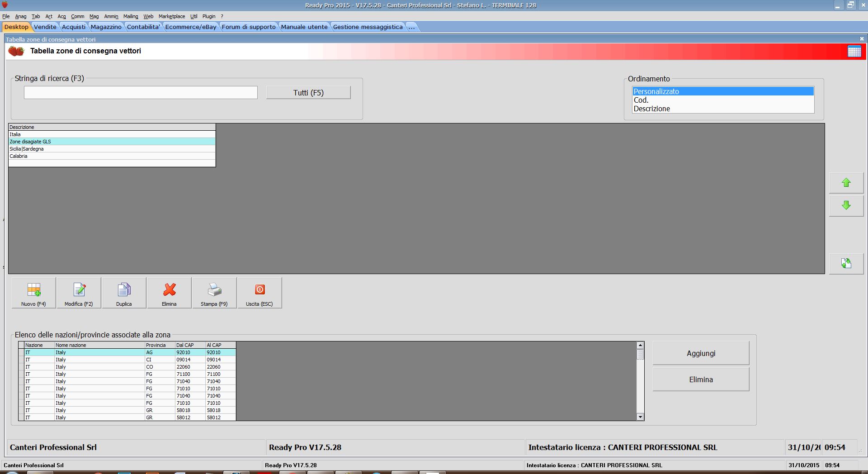The height and width of the screenshot is (474, 868).
Task: Select the Zone disagiate GLS row
Action: 112,142
